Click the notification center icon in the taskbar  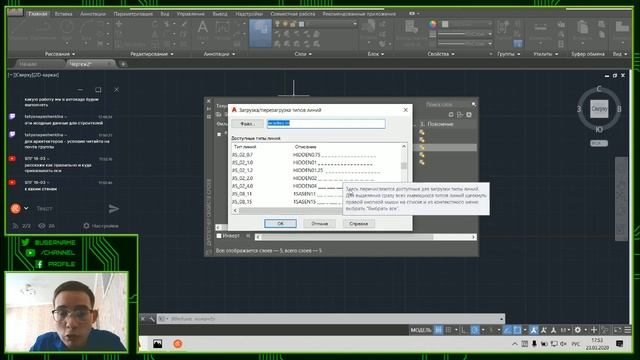[x=620, y=344]
